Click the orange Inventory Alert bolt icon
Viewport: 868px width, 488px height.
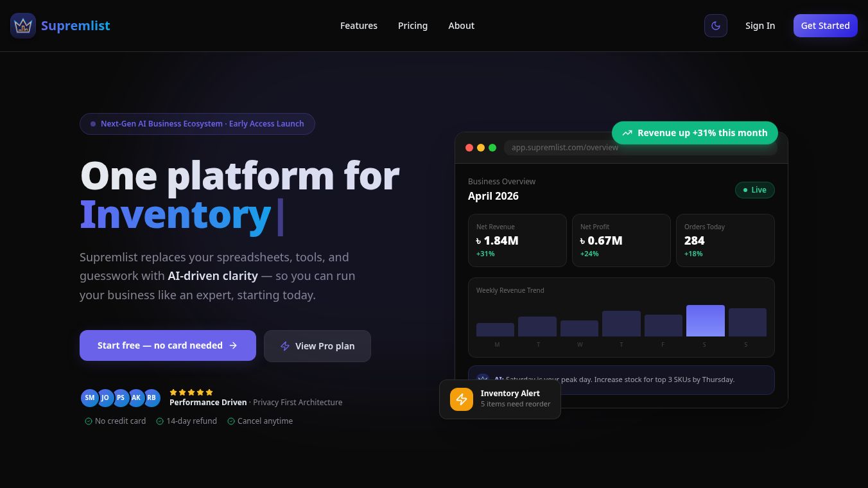pos(462,399)
